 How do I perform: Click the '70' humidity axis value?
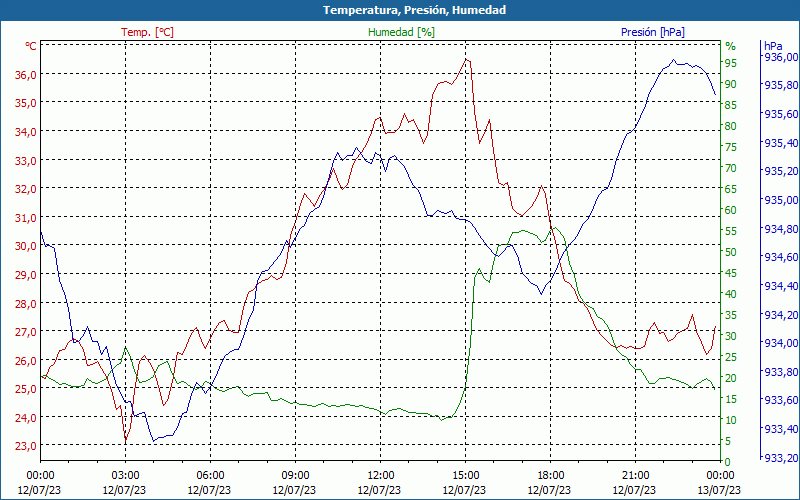coord(731,168)
